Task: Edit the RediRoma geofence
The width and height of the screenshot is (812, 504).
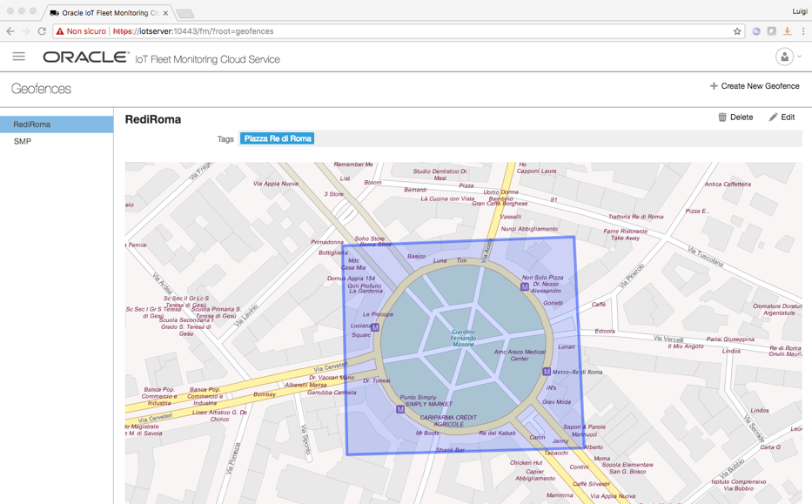Action: pyautogui.click(x=782, y=117)
